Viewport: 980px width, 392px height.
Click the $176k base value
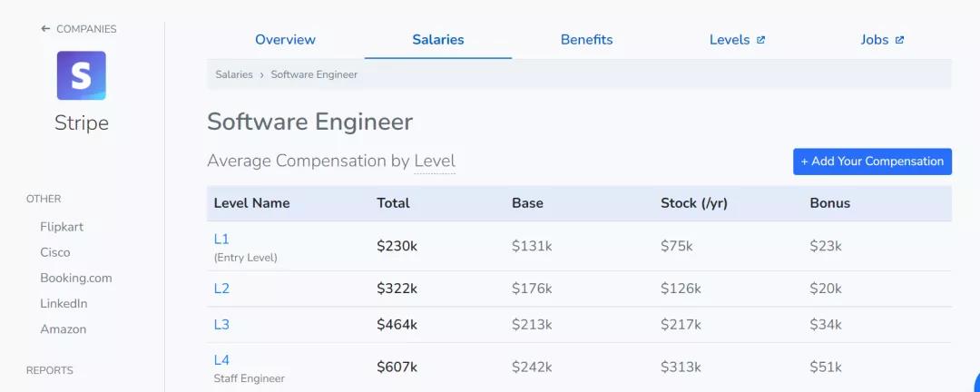pyautogui.click(x=532, y=289)
